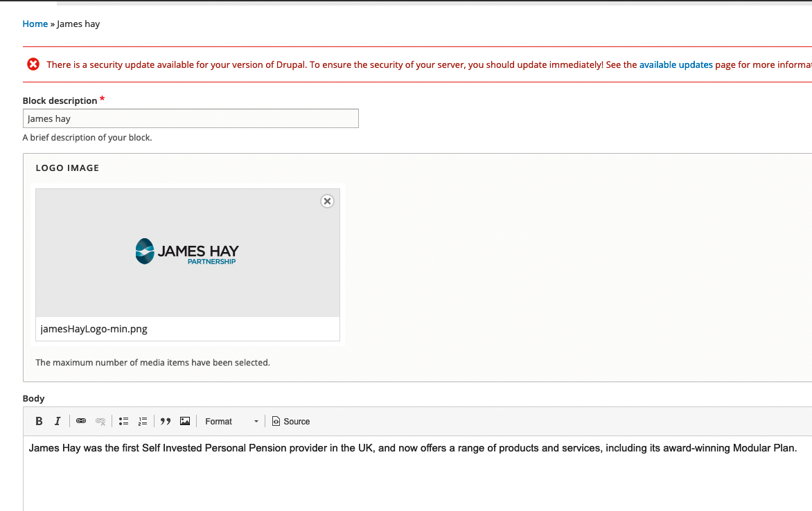
Task: Click the Block description input field
Action: click(x=191, y=118)
